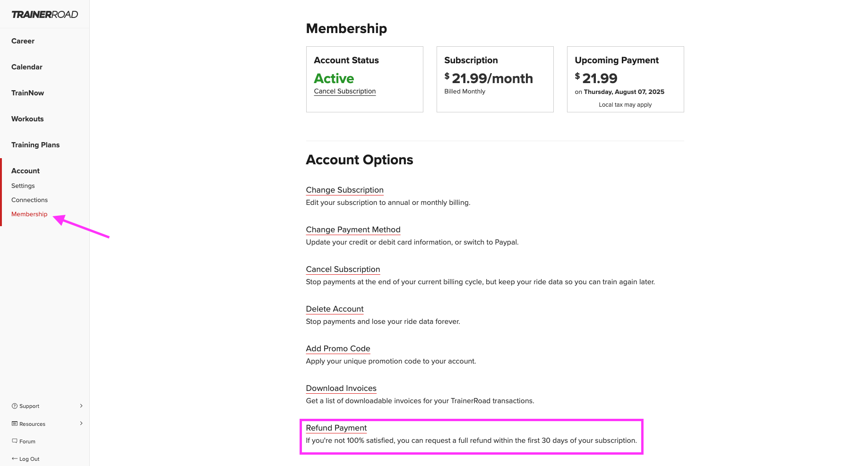868x466 pixels.
Task: Expand the Support submenu chevron
Action: pos(81,406)
